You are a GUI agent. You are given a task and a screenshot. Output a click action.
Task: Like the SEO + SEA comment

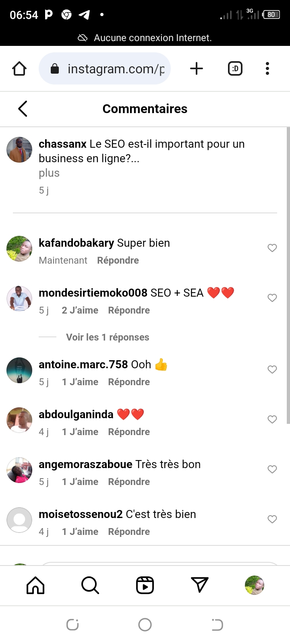point(272,298)
